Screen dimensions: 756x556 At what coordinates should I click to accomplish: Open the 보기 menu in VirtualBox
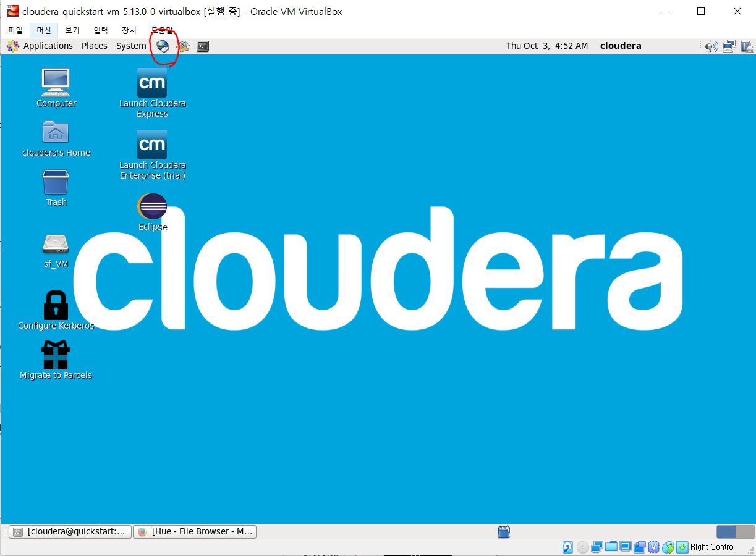(72, 30)
